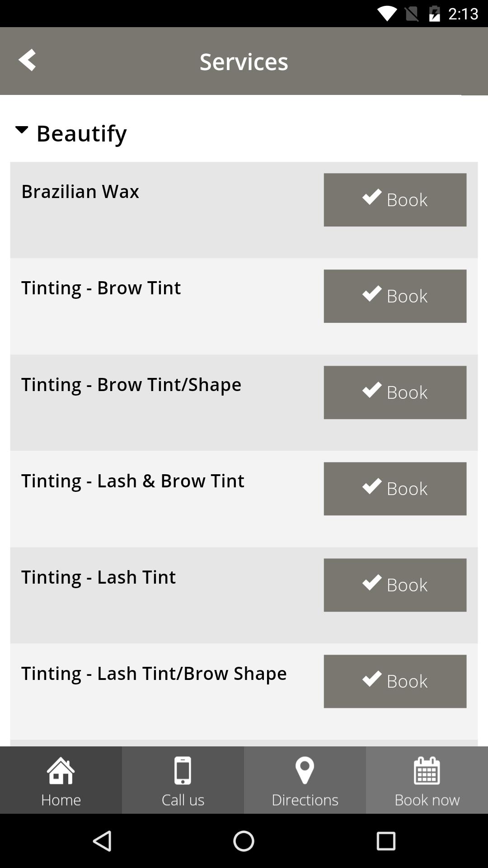
Task: Book Tinting - Lash Tint/Brow Shape
Action: [x=395, y=681]
